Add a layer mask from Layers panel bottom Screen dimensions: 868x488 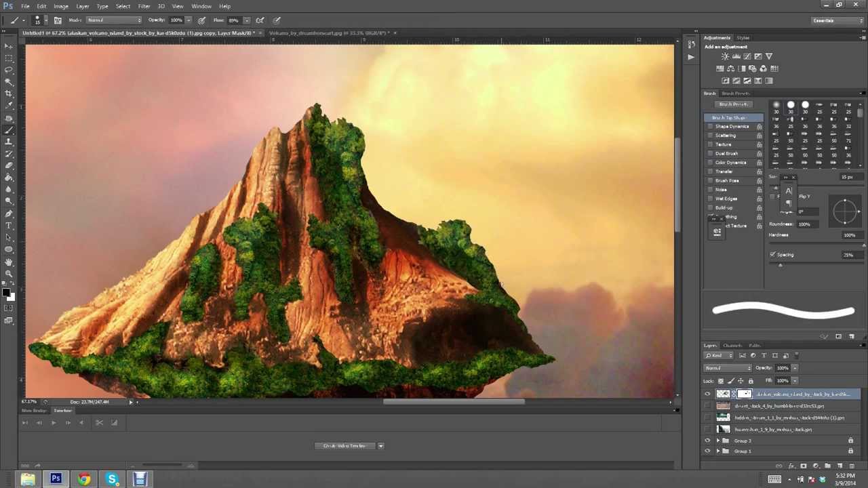[803, 466]
